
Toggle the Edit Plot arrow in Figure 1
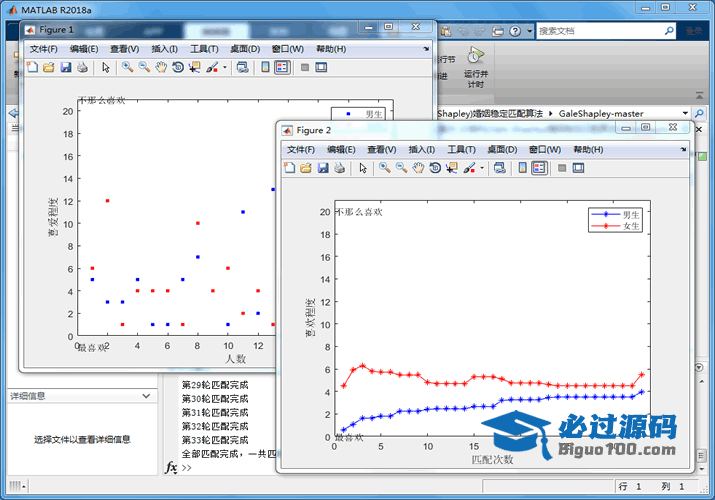(106, 68)
